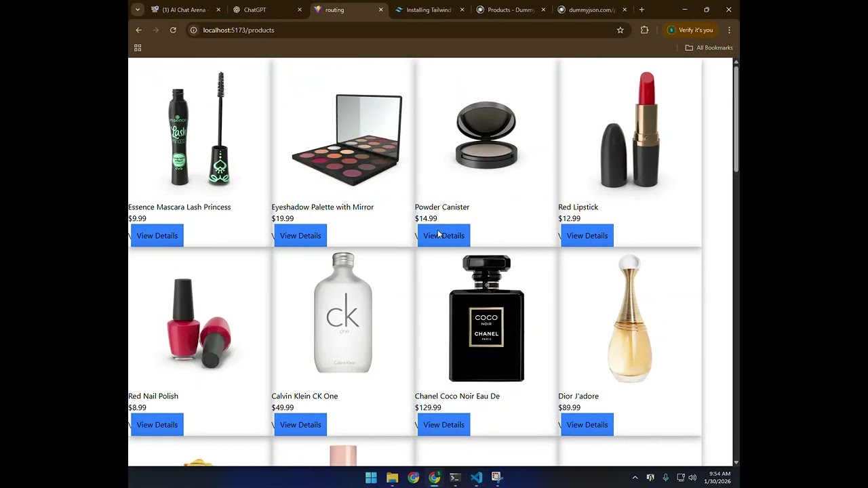Switch to Installing Tailwind tab
The image size is (868, 488).
(427, 9)
